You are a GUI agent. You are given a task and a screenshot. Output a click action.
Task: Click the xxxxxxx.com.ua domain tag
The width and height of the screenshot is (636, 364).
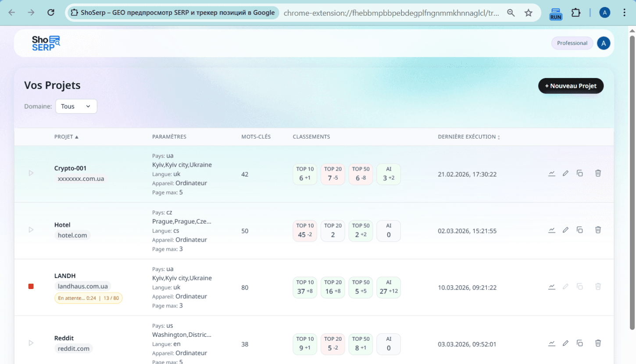(81, 179)
